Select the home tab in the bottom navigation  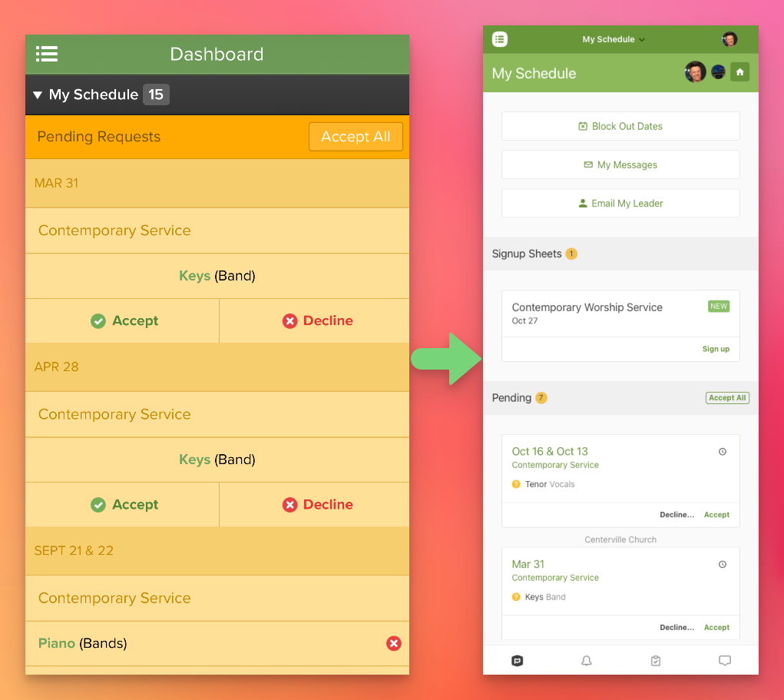(518, 661)
